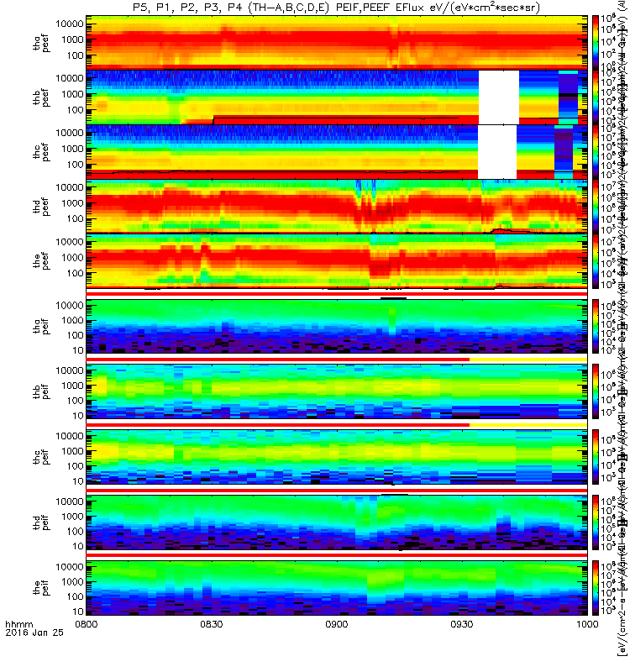This screenshot has width=630, height=672.
Task: Click the color bar beside the tha peif panel
Action: click(x=596, y=326)
